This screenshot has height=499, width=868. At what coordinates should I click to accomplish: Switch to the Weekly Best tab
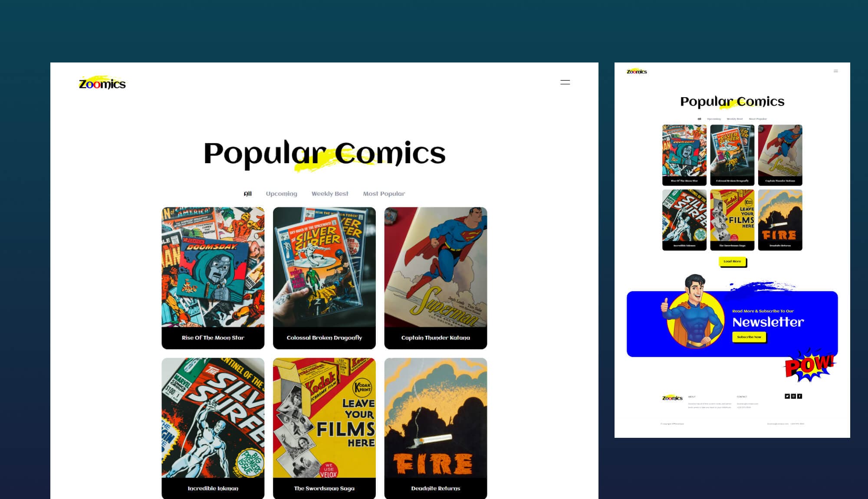[x=330, y=194]
